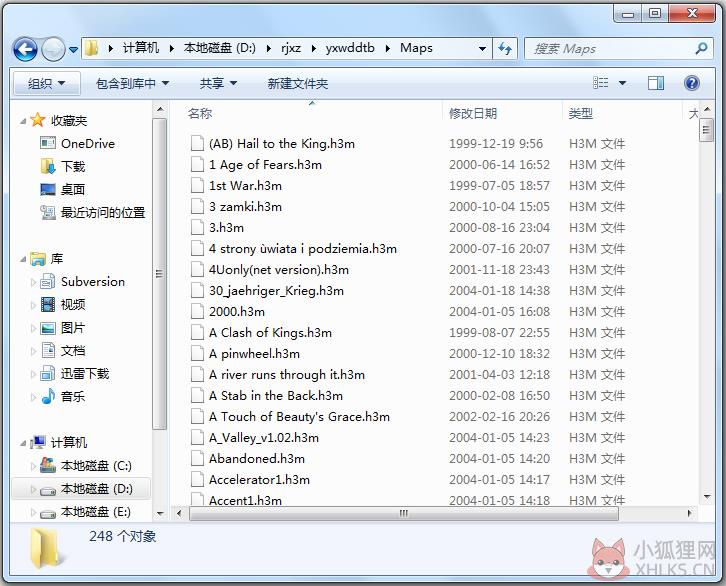Screen dimensions: 726x586
Task: Click the horizontal scrollbar thumb in file list
Action: (x=404, y=513)
